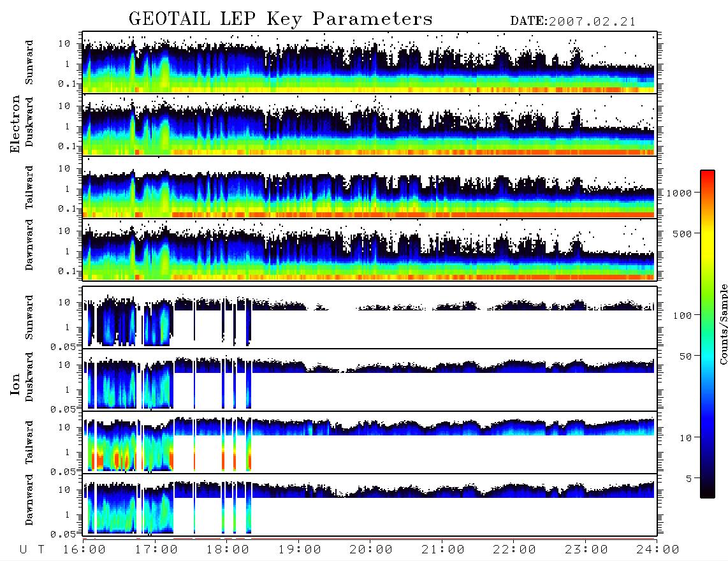Click the DATE:2007.02.21 label
This screenshot has height=561, width=728.
[x=573, y=22]
